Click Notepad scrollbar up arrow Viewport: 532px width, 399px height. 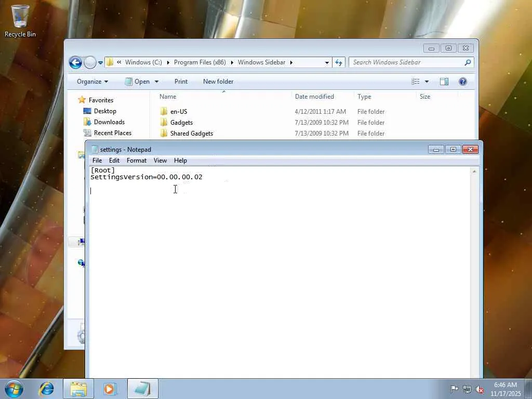pyautogui.click(x=474, y=171)
